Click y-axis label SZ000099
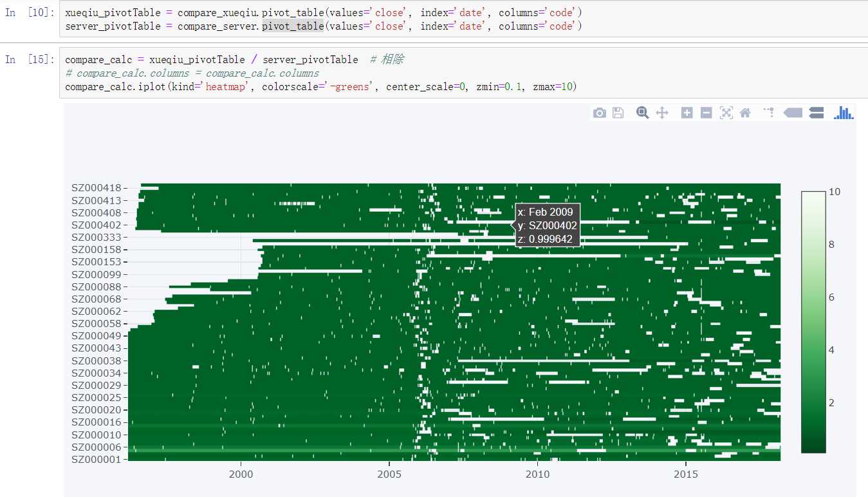Image resolution: width=868 pixels, height=497 pixels. pyautogui.click(x=96, y=274)
